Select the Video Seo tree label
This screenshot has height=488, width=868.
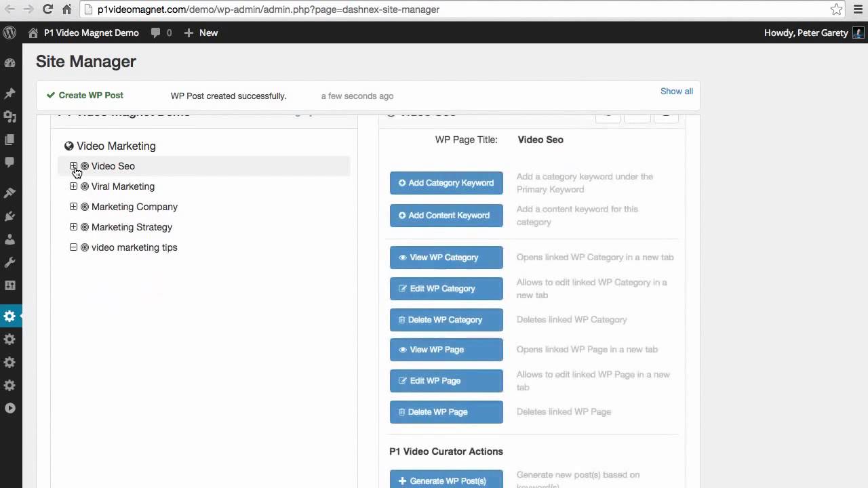113,166
